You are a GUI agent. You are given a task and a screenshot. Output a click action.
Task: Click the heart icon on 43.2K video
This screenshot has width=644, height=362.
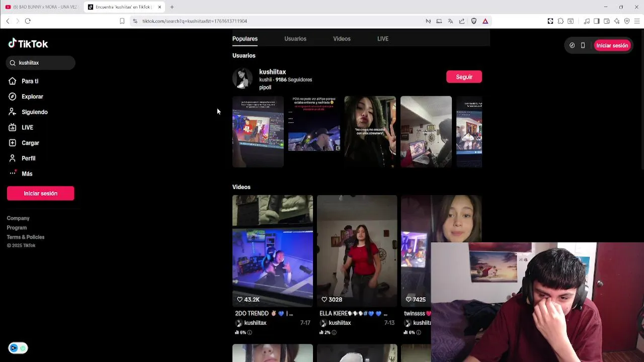point(239,300)
